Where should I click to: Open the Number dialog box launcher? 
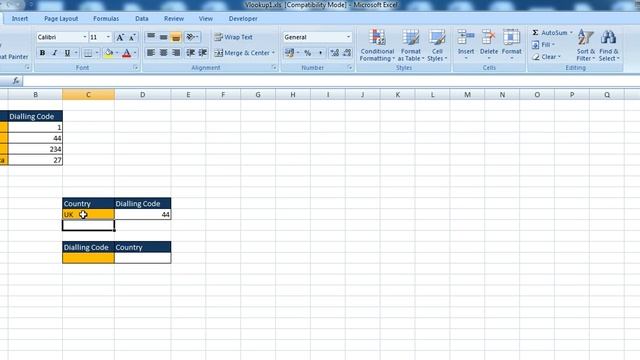(x=350, y=68)
